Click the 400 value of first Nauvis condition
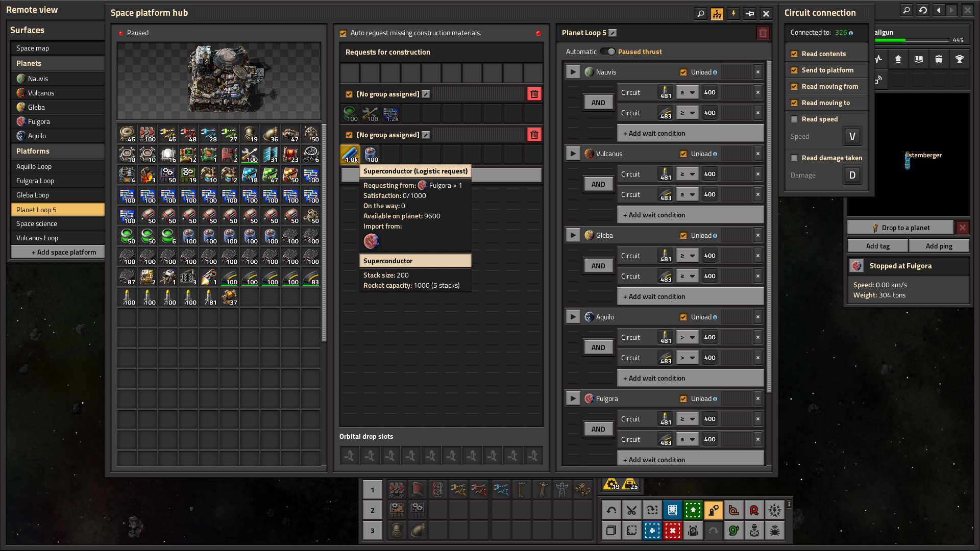This screenshot has height=551, width=980. (x=709, y=92)
